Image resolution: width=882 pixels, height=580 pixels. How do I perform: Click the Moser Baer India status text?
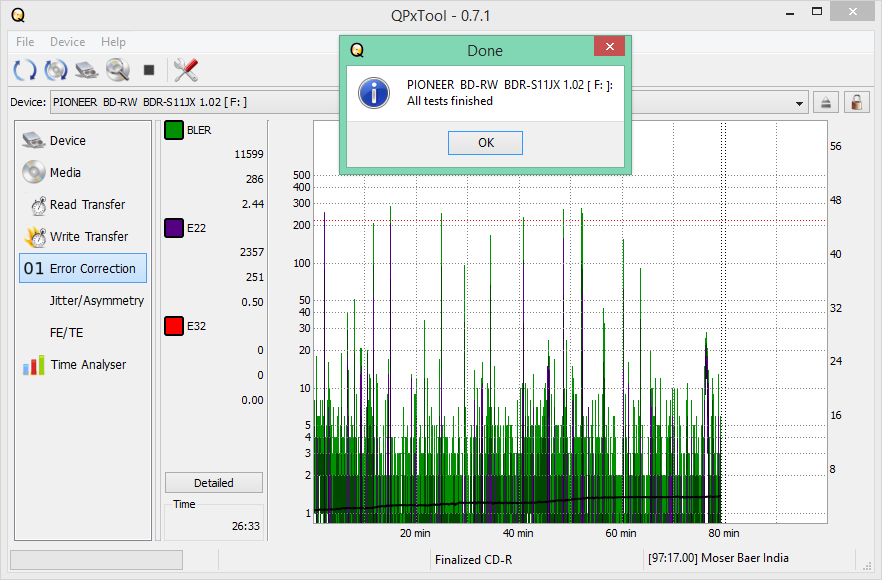click(718, 558)
